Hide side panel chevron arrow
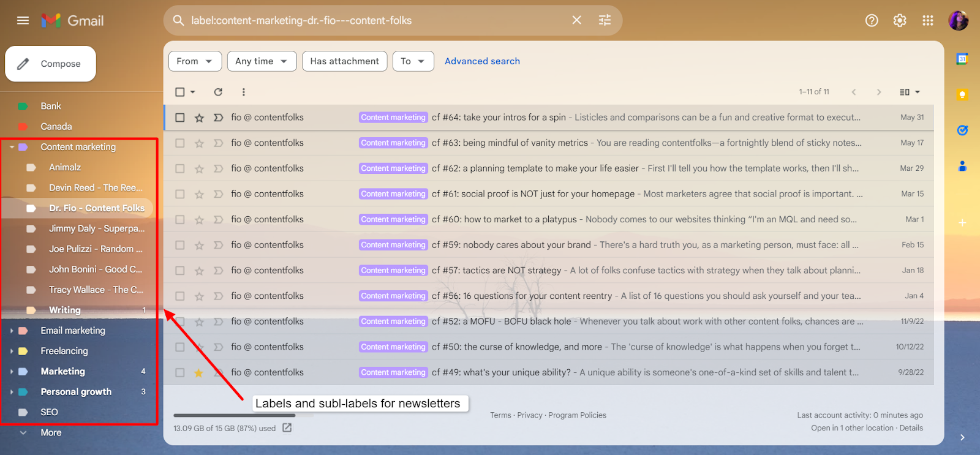 click(x=962, y=437)
